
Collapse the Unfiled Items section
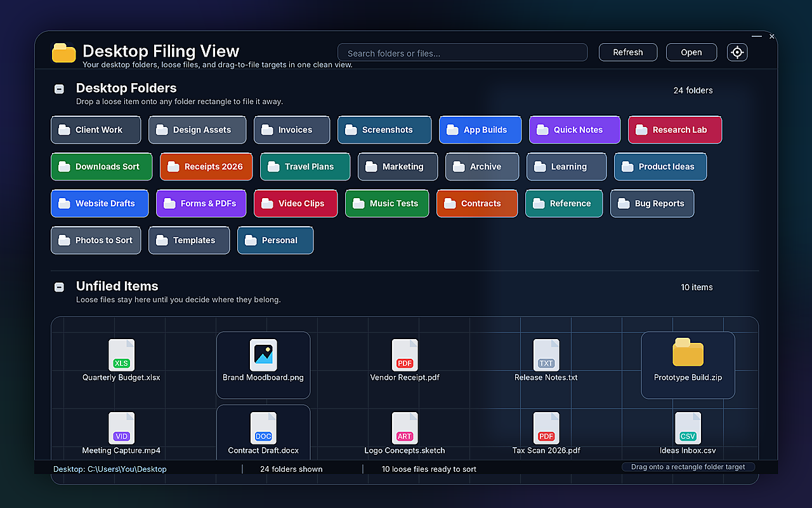(x=59, y=287)
